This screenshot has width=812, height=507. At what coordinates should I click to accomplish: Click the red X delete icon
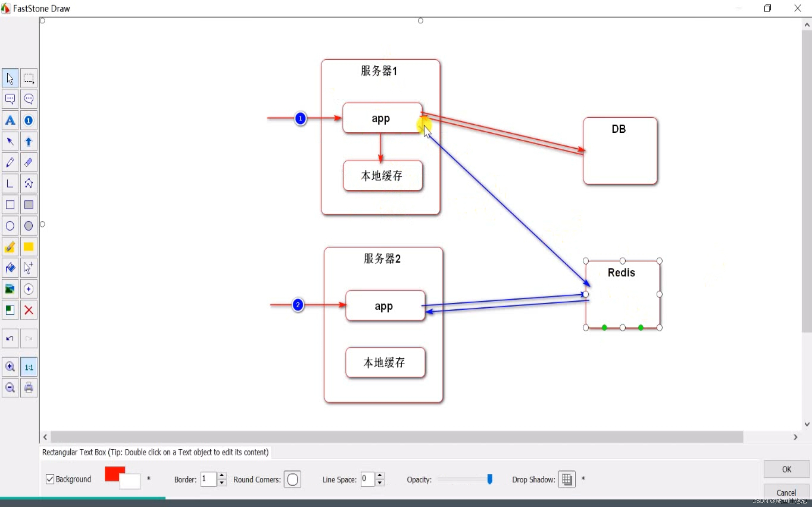pos(29,310)
